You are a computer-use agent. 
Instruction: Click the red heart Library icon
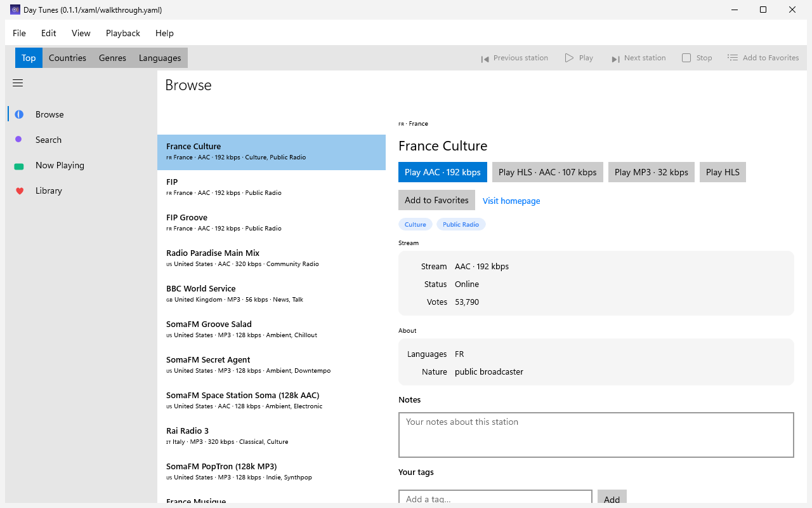(x=19, y=190)
